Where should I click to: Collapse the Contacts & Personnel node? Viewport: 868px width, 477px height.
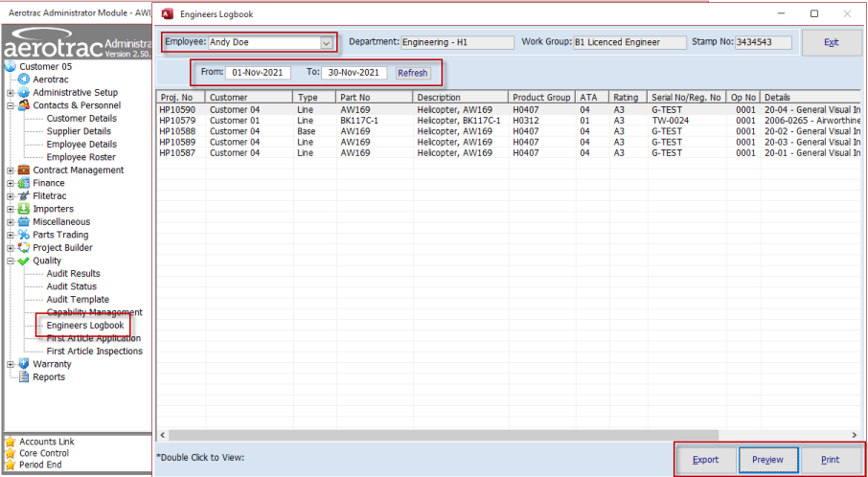(10, 105)
